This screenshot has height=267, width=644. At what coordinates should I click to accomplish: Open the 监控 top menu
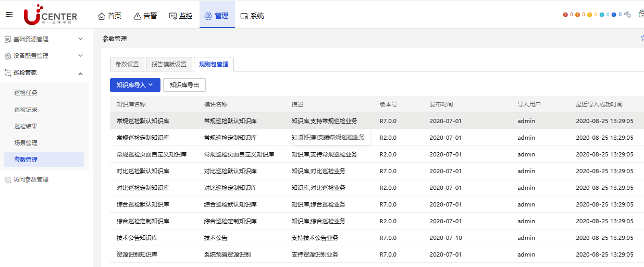tap(181, 16)
